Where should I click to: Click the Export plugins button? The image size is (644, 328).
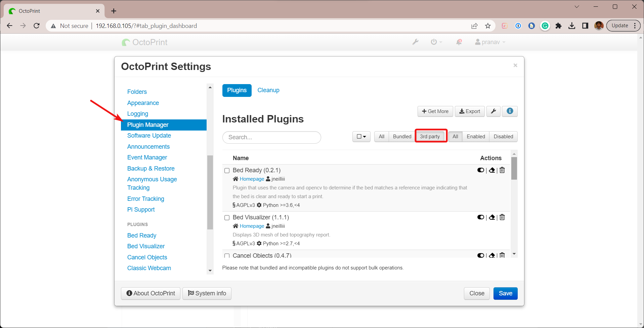[470, 111]
